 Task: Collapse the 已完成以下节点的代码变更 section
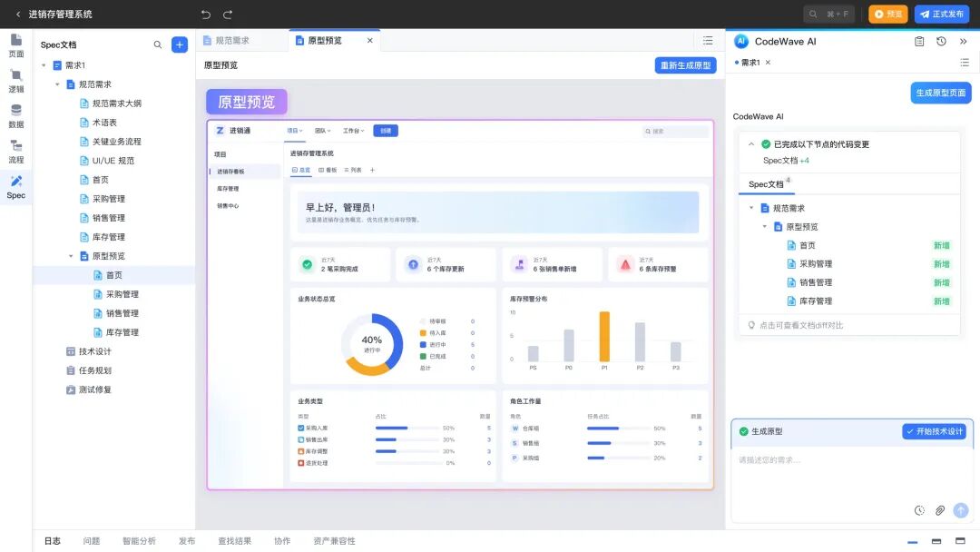751,144
